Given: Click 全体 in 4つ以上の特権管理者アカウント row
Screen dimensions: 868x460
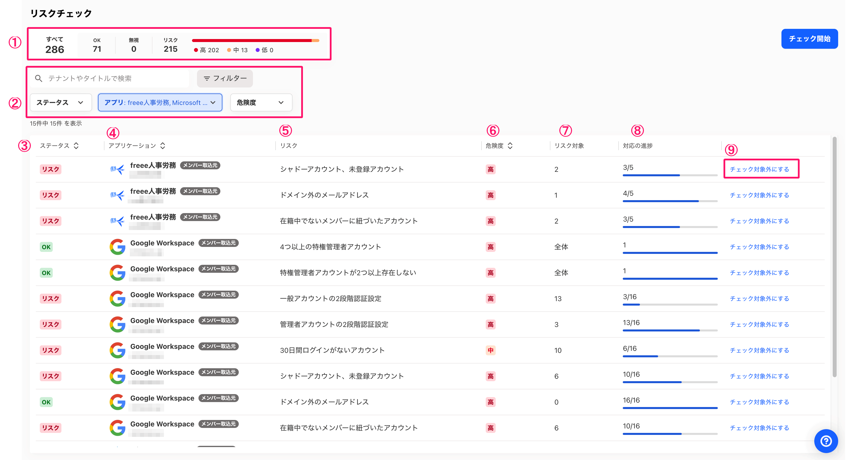Looking at the screenshot, I should (x=561, y=247).
